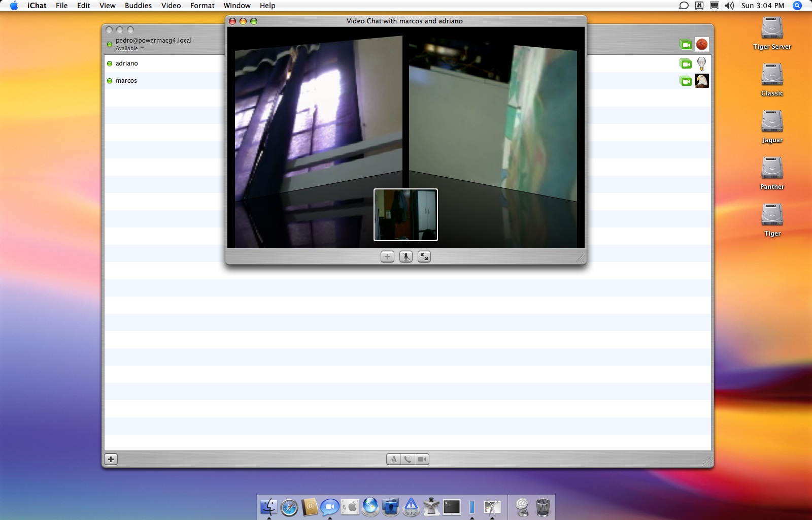Open System Preferences from the Dock
The image size is (812, 520).
click(350, 507)
